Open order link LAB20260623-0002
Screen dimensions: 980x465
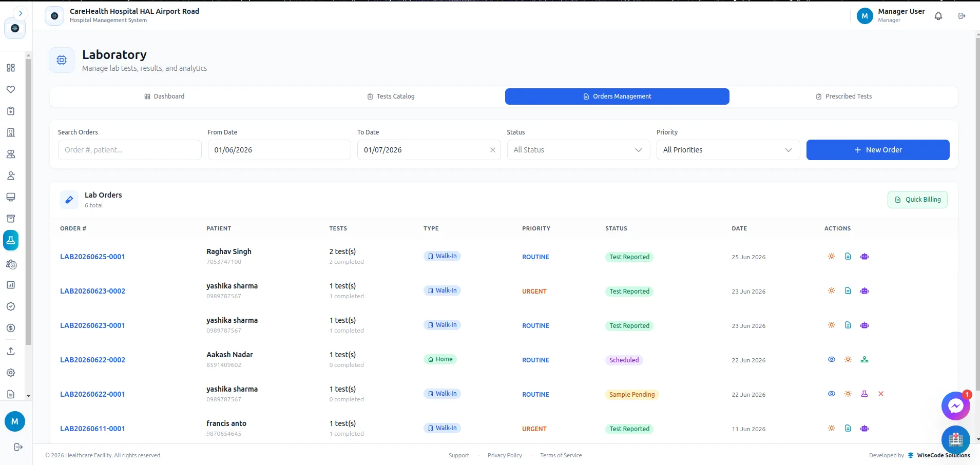point(92,291)
